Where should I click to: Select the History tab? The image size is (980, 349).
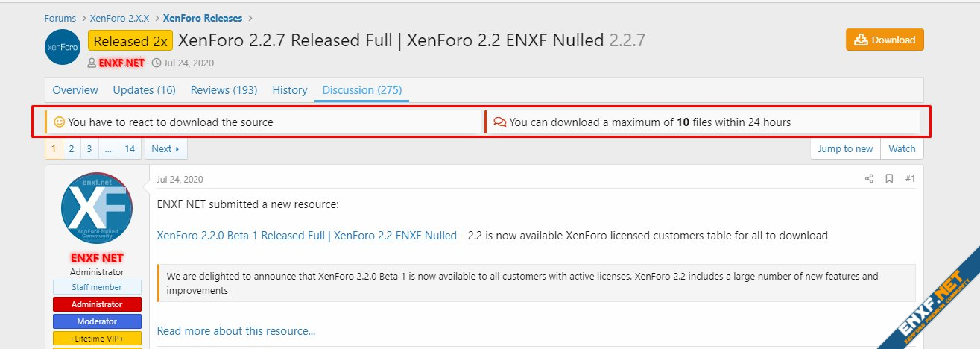click(290, 90)
